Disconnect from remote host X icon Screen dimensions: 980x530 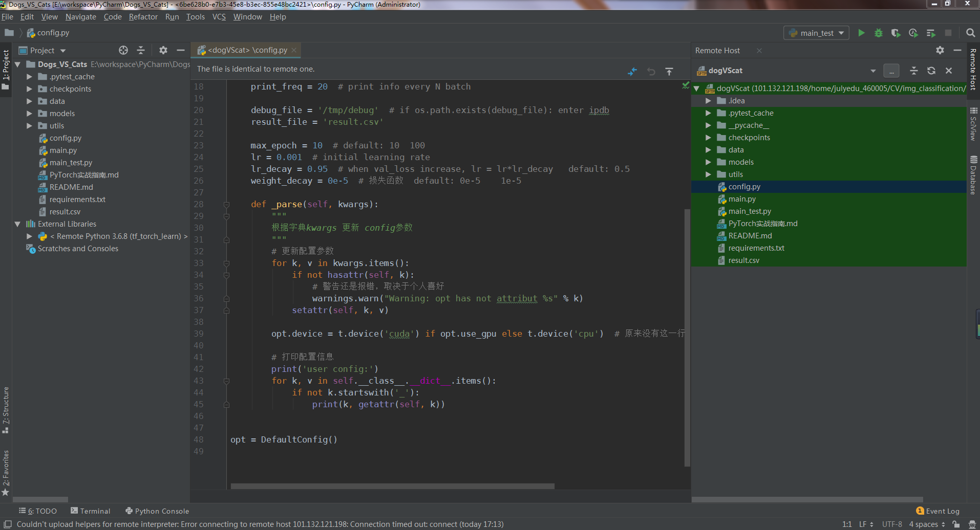click(949, 71)
